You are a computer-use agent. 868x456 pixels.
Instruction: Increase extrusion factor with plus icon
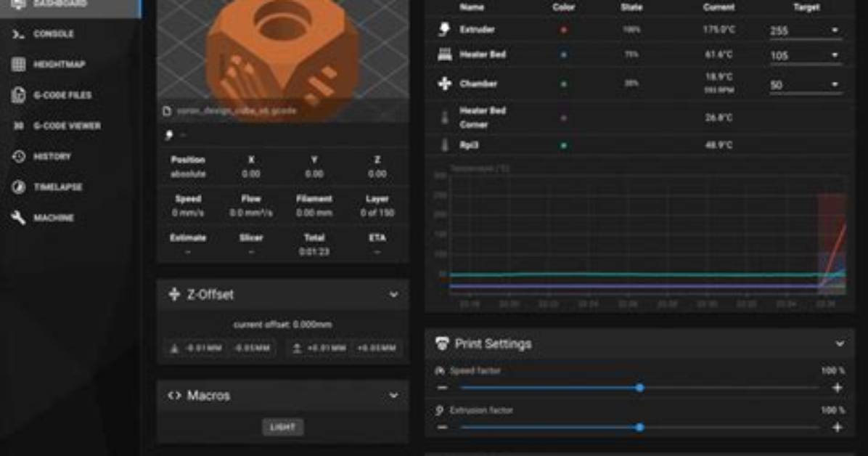(x=837, y=428)
